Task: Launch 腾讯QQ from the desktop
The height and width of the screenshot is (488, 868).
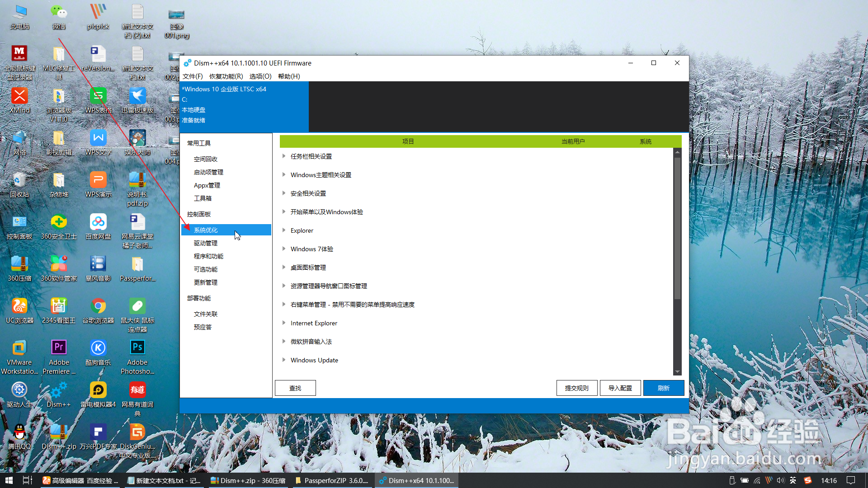Action: click(x=19, y=436)
